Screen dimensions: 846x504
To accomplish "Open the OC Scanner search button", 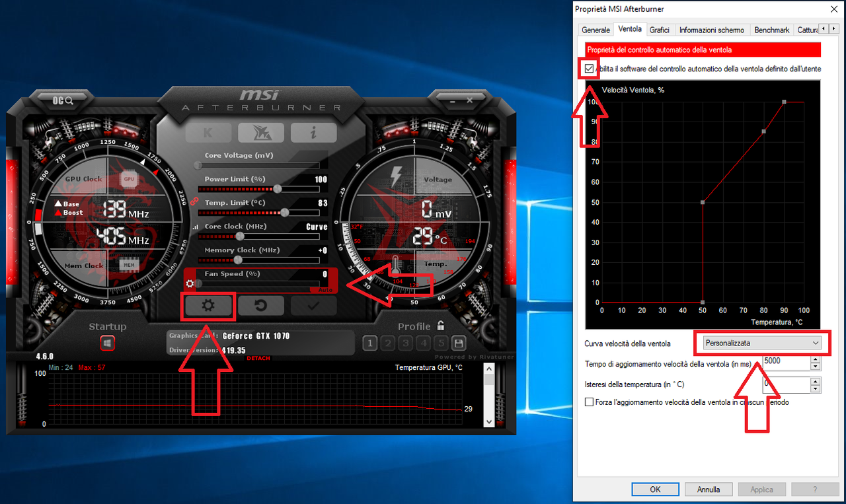I will pos(62,100).
